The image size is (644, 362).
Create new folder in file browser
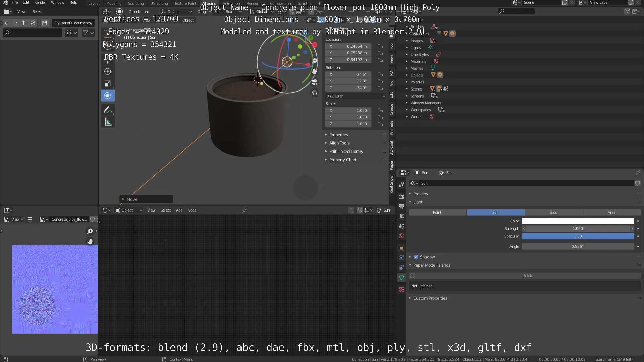click(x=45, y=23)
